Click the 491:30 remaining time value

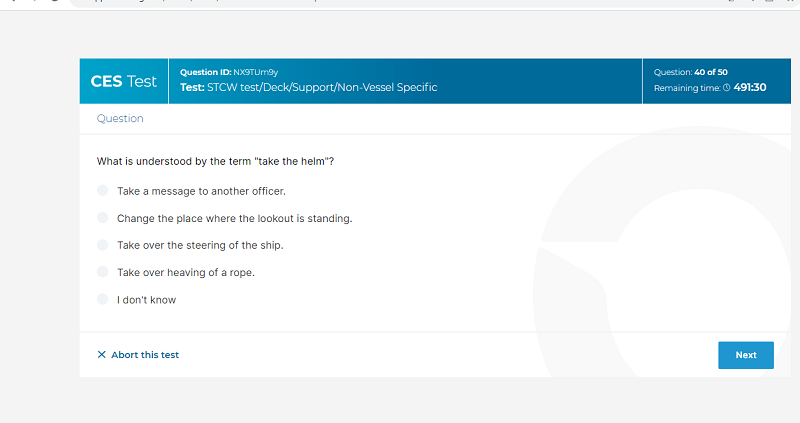pyautogui.click(x=750, y=88)
